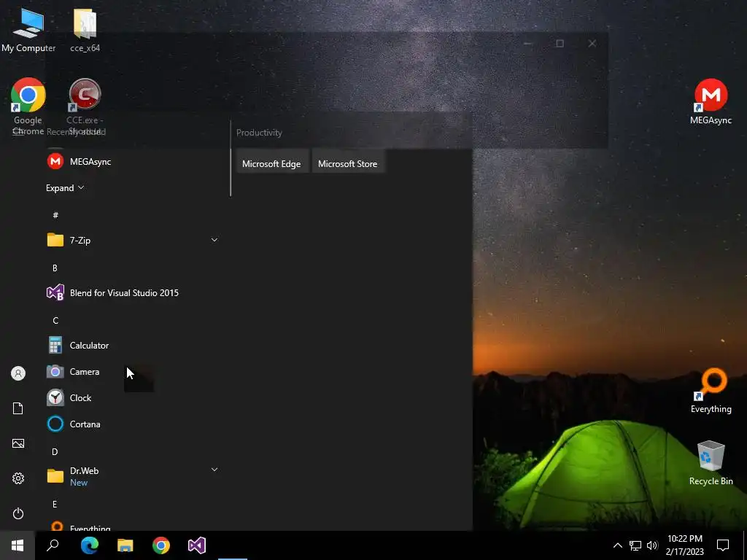Open Documents from Start sidebar
This screenshot has width=747, height=560.
pyautogui.click(x=18, y=408)
